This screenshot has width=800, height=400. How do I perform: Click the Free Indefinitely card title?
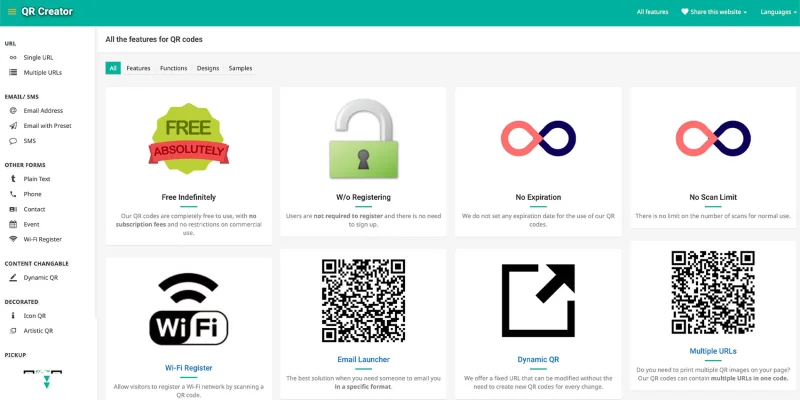tap(188, 197)
